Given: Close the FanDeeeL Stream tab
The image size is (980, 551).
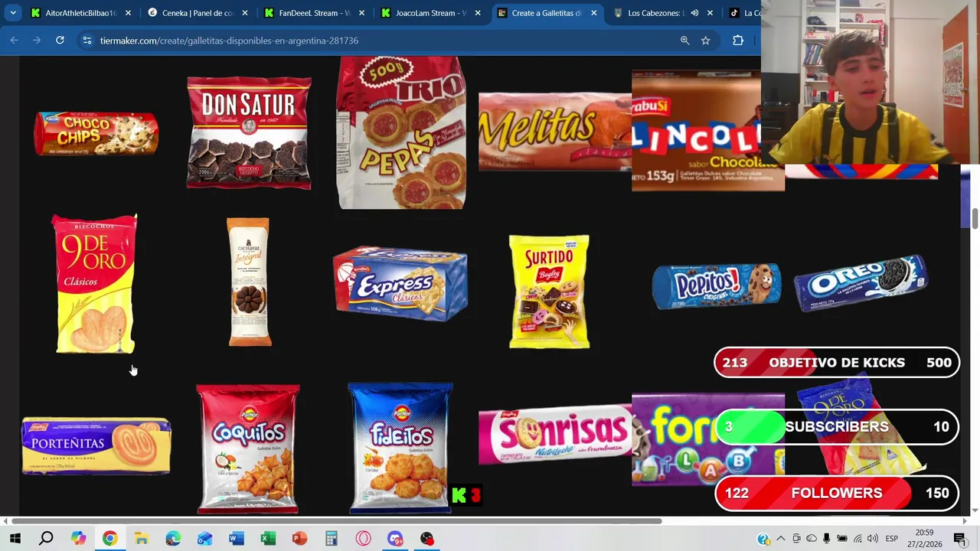Looking at the screenshot, I should (x=361, y=13).
